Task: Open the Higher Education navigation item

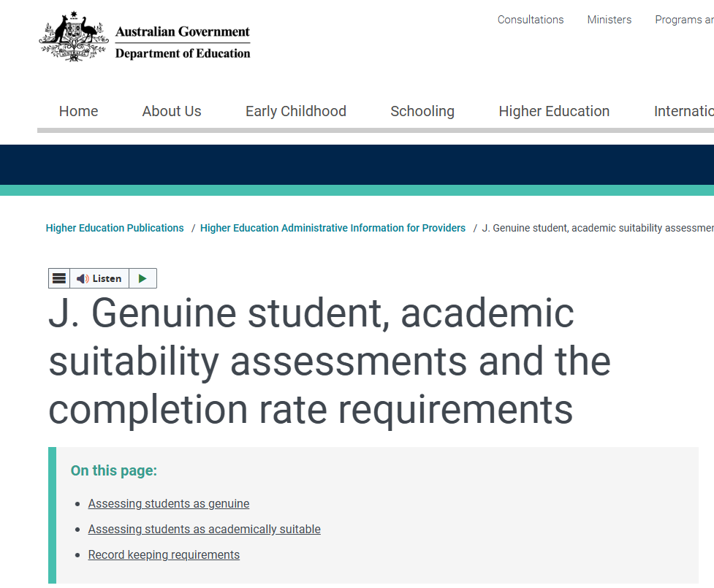Action: click(x=553, y=111)
